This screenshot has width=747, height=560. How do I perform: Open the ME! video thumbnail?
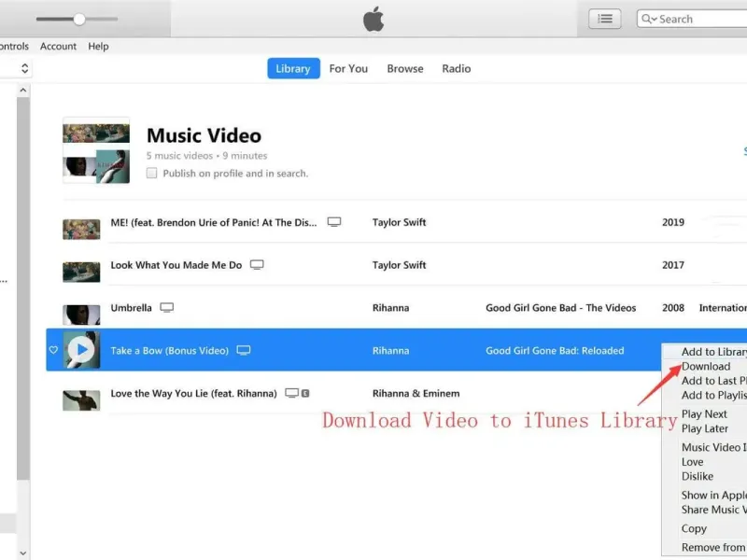[81, 229]
